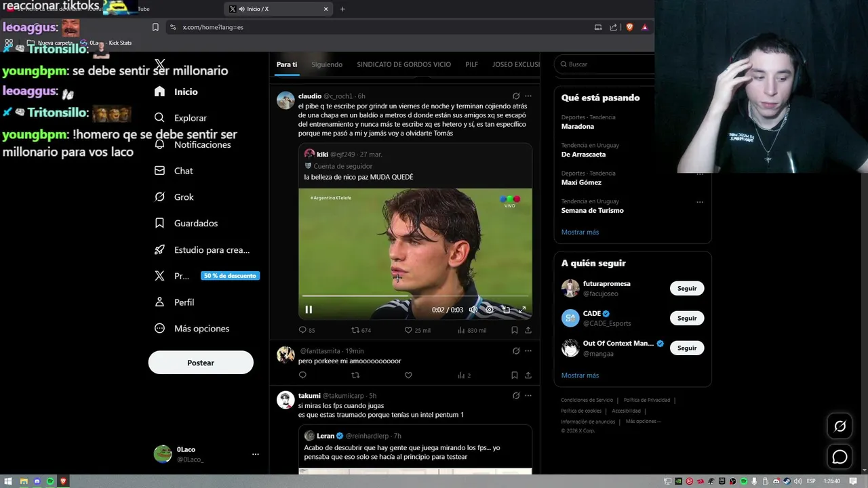
Task: Expand Más opciones in the sidebar
Action: pos(192,329)
